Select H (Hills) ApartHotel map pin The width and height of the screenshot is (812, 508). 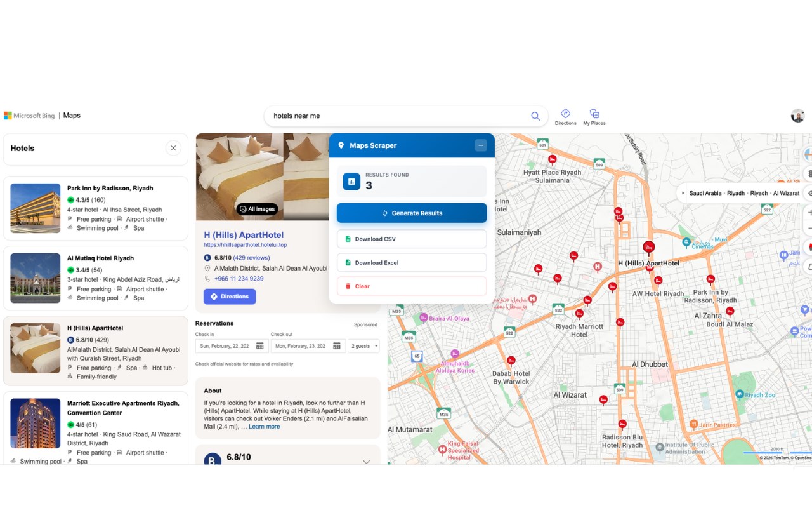(648, 247)
